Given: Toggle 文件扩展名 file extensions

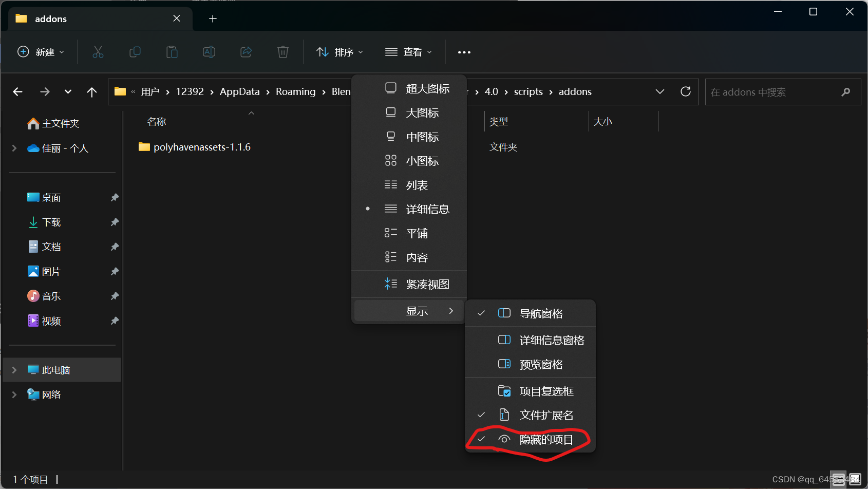Looking at the screenshot, I should [530, 415].
